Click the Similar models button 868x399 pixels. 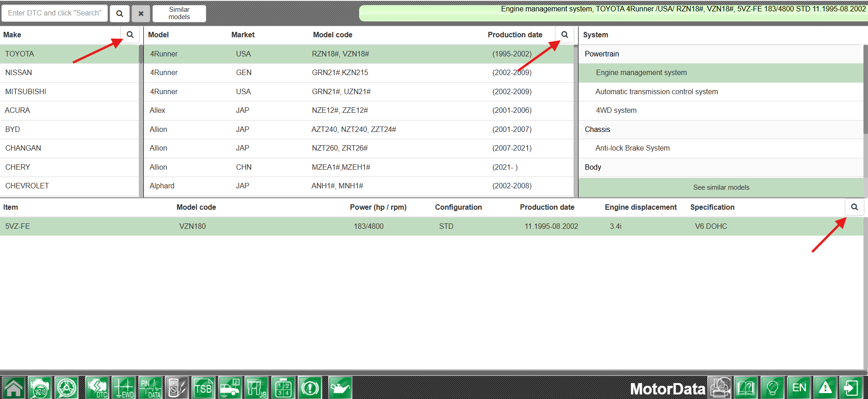pyautogui.click(x=179, y=13)
